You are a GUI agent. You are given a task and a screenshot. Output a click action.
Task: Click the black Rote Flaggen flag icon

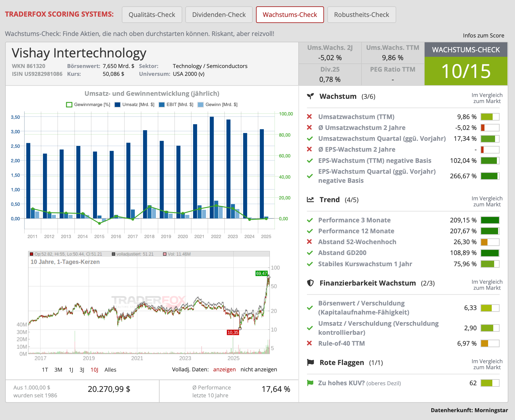pos(310,362)
